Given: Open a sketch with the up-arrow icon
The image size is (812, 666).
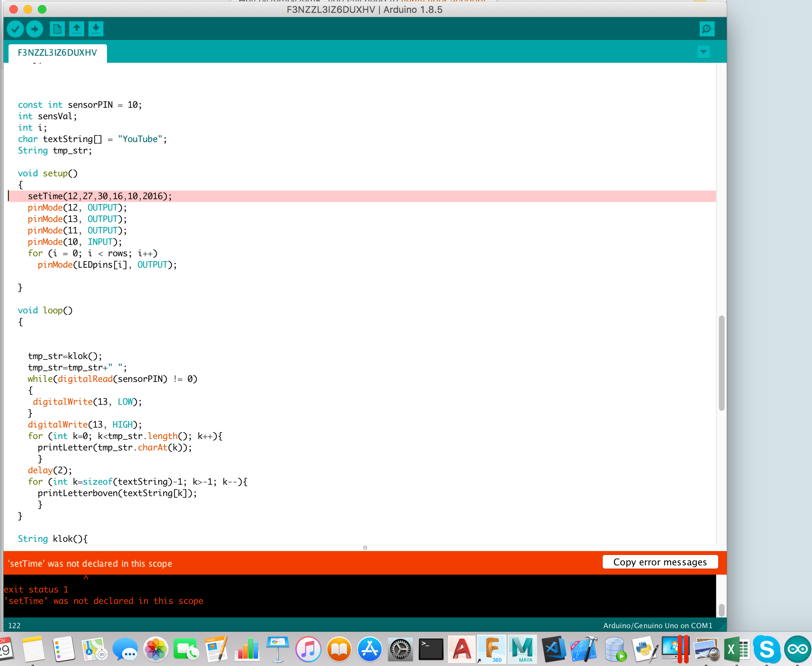Looking at the screenshot, I should pyautogui.click(x=77, y=29).
